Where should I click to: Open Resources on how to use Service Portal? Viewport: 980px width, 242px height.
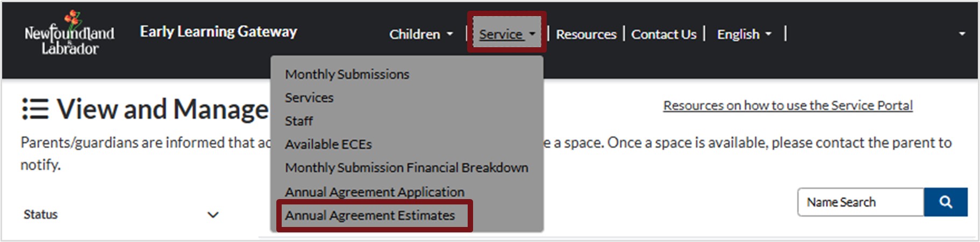coord(788,106)
